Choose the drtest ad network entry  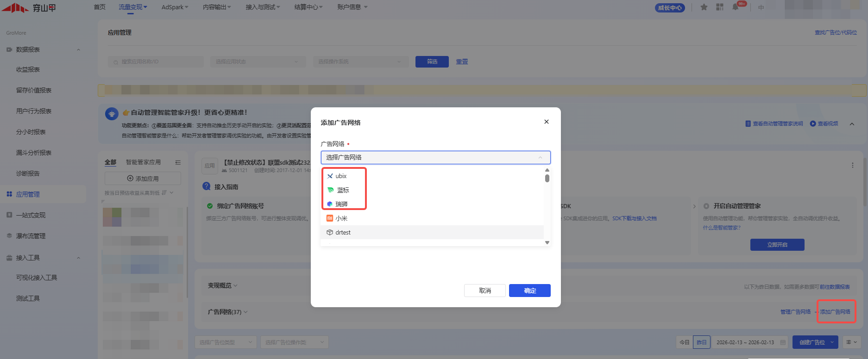point(343,232)
